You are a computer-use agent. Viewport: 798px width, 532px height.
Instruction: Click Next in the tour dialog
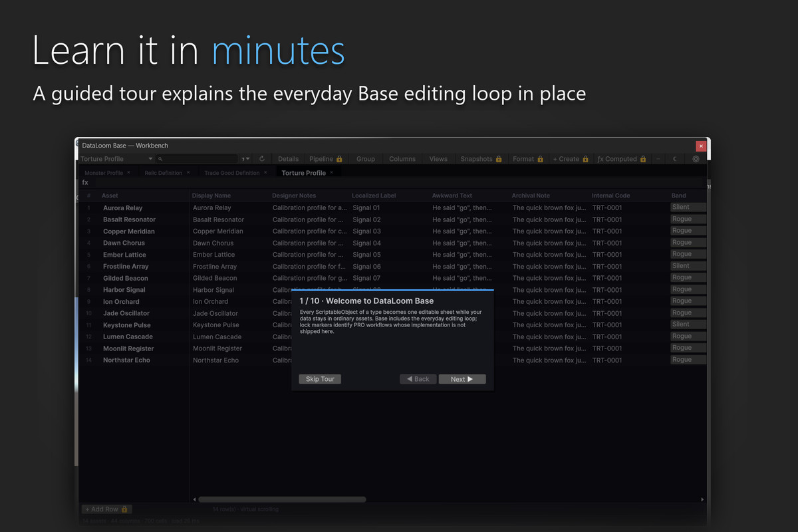pos(462,379)
